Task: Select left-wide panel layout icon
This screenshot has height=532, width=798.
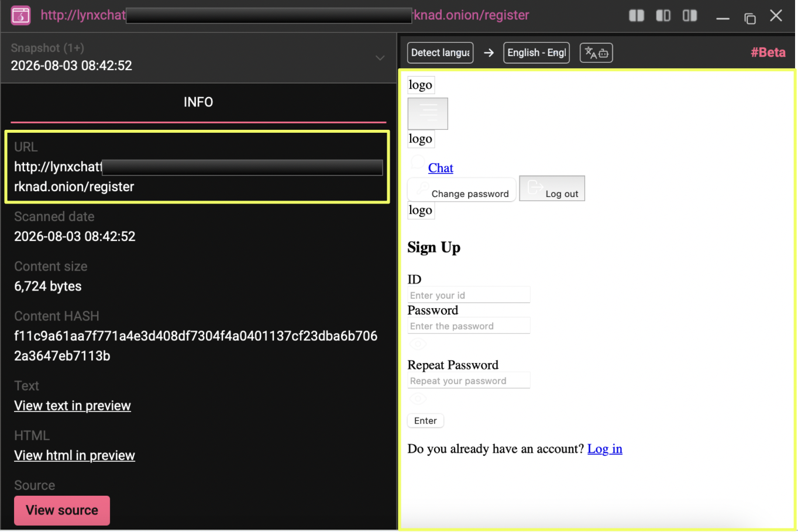Action: (x=663, y=16)
